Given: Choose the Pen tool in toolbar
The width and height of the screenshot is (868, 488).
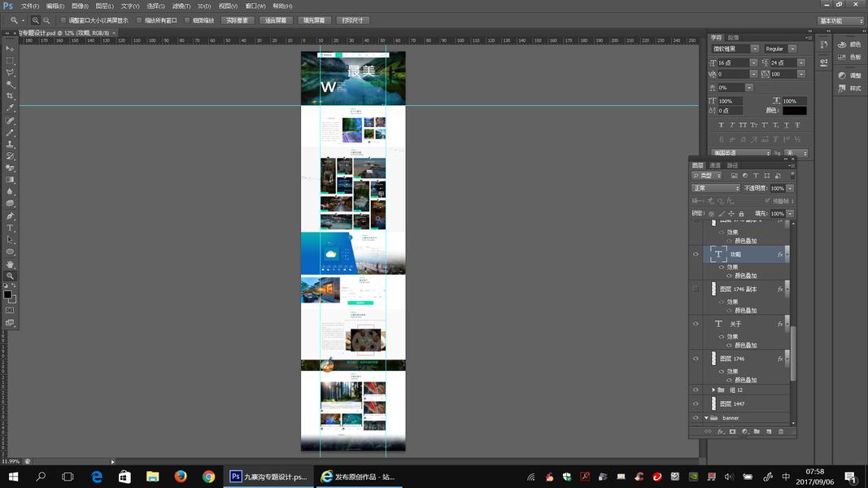Looking at the screenshot, I should 10,216.
